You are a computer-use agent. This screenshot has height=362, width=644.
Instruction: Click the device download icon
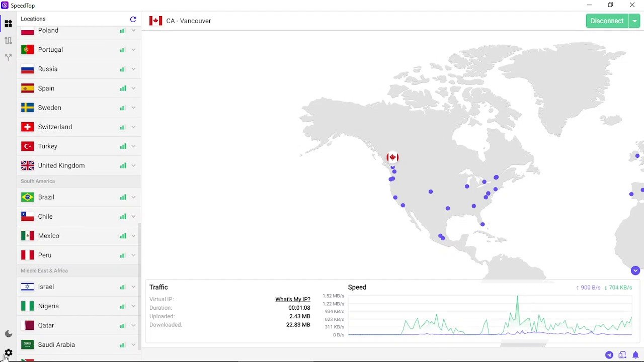coord(622,355)
